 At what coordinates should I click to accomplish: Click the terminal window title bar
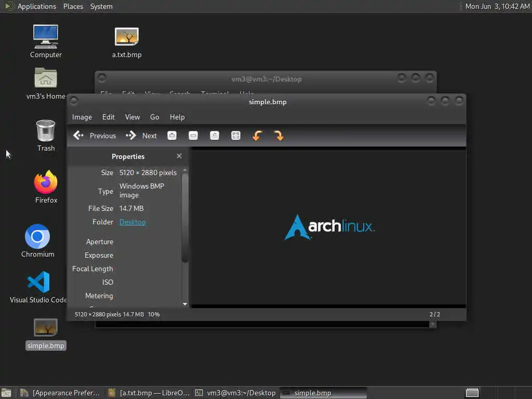tap(267, 79)
